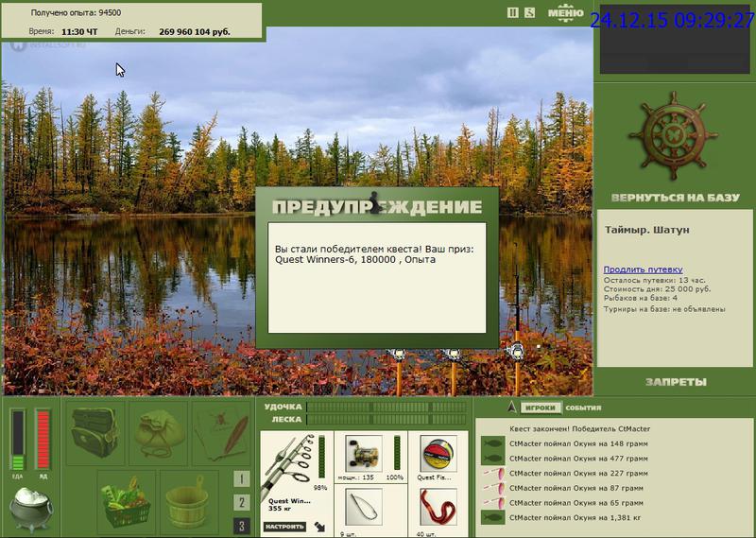756x538 pixels.
Task: Click the leftmost reel on rod stands
Action: click(x=398, y=355)
